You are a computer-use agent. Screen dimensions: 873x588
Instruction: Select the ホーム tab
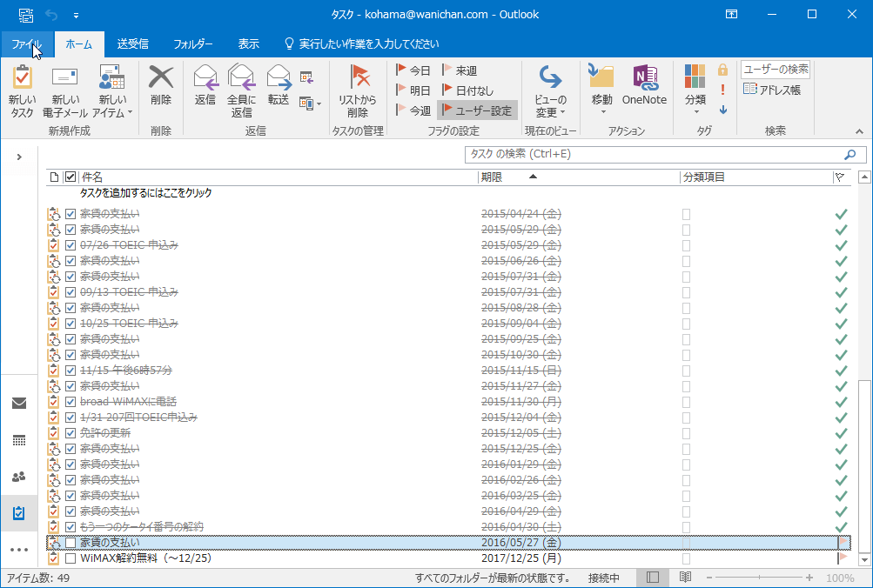pos(79,44)
